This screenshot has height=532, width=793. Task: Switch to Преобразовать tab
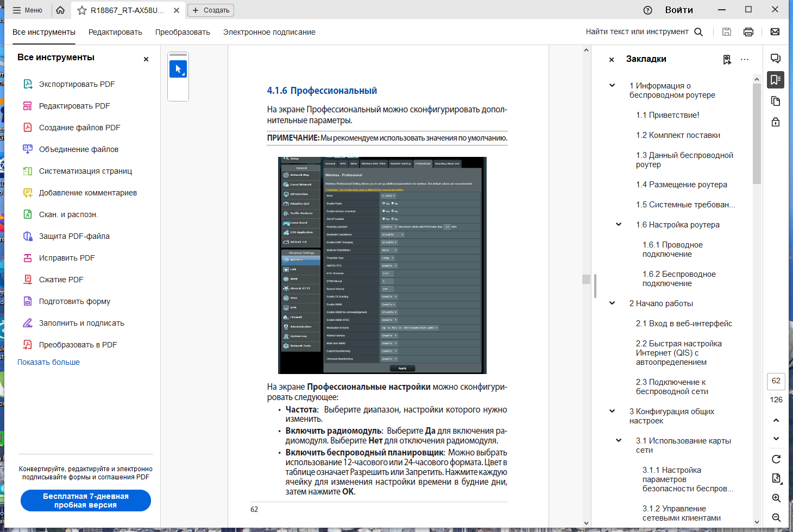(182, 32)
